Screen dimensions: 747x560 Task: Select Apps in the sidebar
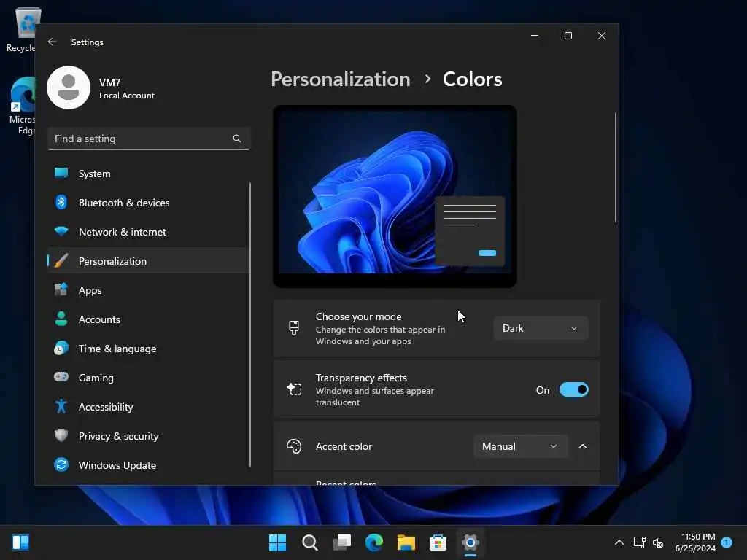(90, 290)
